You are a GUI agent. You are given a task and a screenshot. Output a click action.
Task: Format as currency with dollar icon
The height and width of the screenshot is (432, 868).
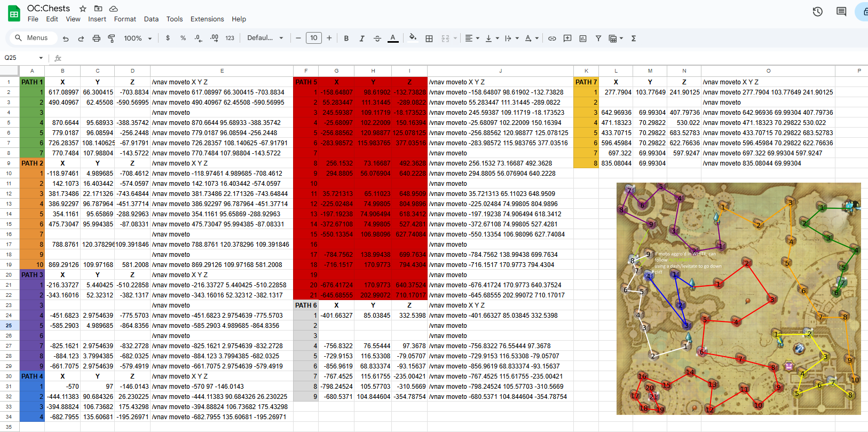(x=168, y=38)
